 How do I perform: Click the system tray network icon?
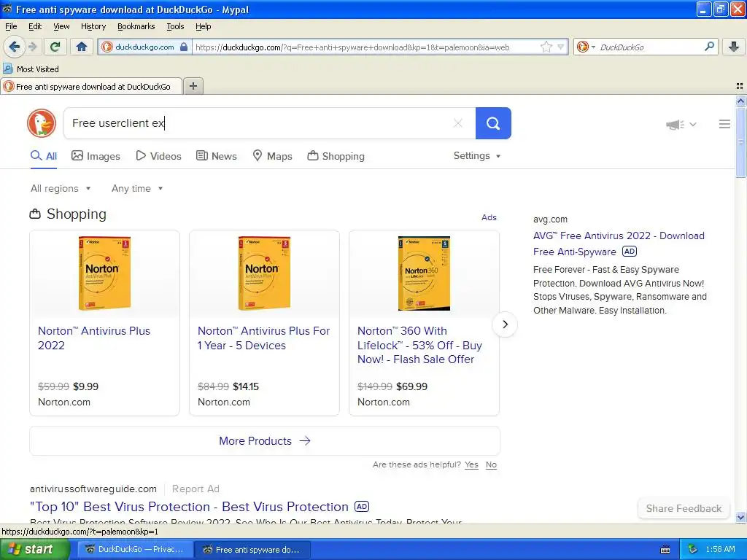[x=693, y=550]
